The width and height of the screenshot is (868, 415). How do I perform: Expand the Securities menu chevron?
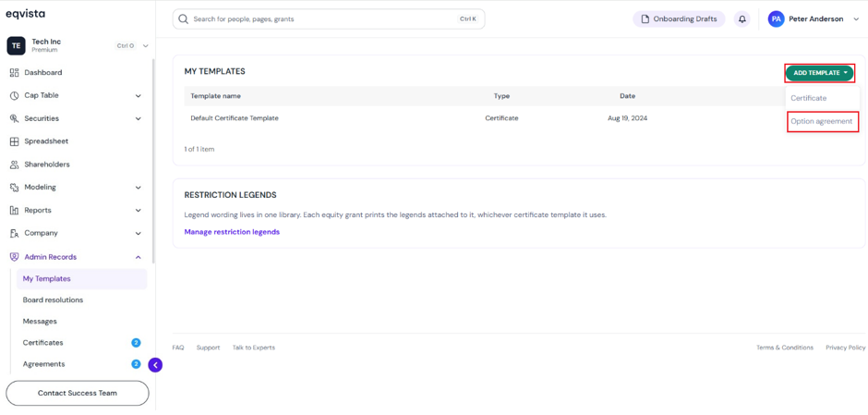click(x=139, y=118)
